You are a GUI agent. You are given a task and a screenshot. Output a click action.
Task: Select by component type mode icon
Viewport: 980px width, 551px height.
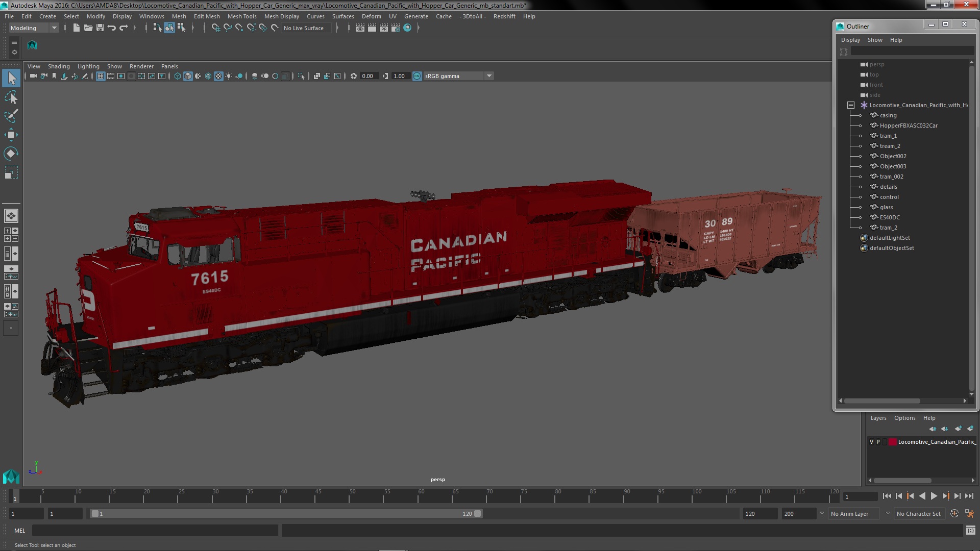181,28
